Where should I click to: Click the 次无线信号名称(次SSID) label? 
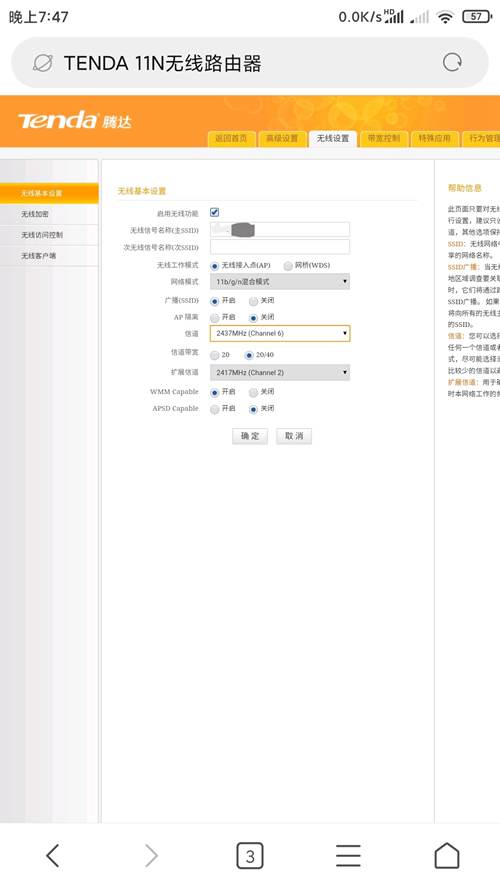click(x=161, y=248)
